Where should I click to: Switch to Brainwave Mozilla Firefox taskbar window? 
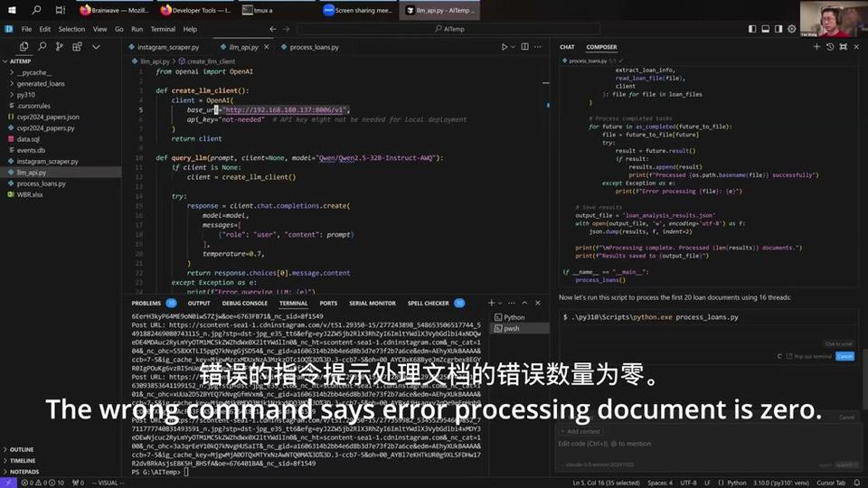[x=115, y=10]
